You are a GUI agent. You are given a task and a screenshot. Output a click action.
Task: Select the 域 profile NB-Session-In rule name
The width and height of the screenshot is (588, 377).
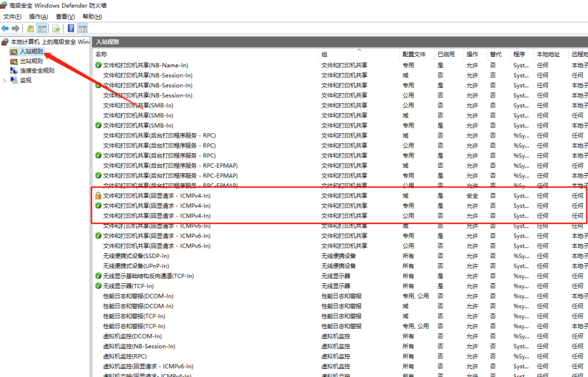click(x=148, y=75)
